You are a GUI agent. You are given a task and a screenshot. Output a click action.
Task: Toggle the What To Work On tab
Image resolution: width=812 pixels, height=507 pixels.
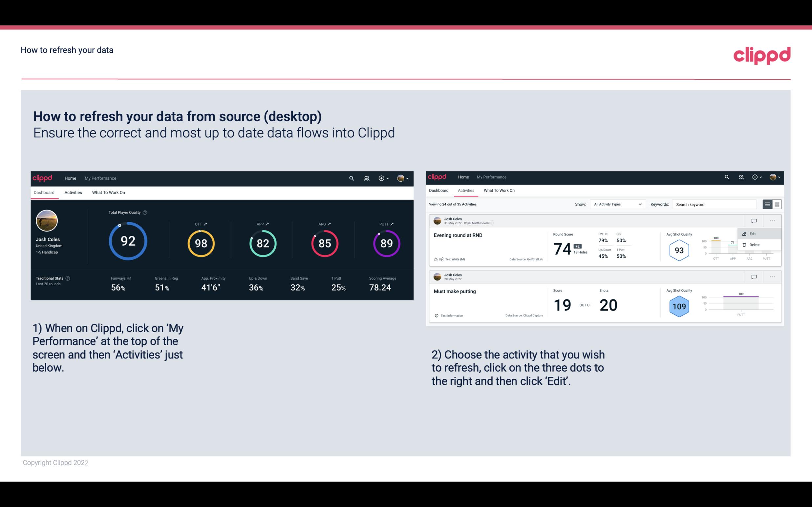108,192
